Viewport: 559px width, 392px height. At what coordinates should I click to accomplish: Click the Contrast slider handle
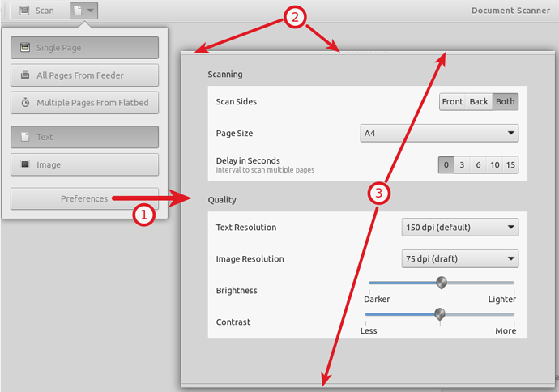(440, 314)
